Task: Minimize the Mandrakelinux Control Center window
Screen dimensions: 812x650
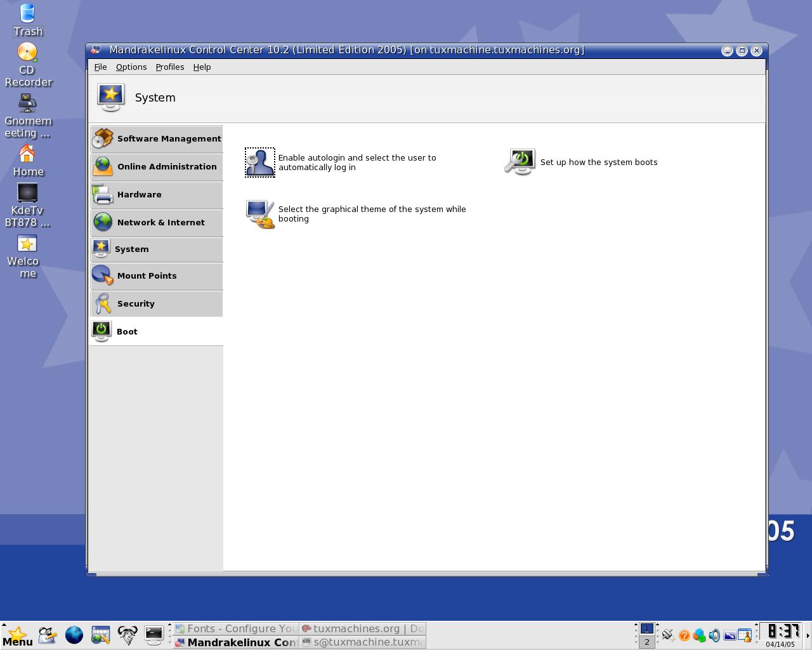Action: point(727,51)
